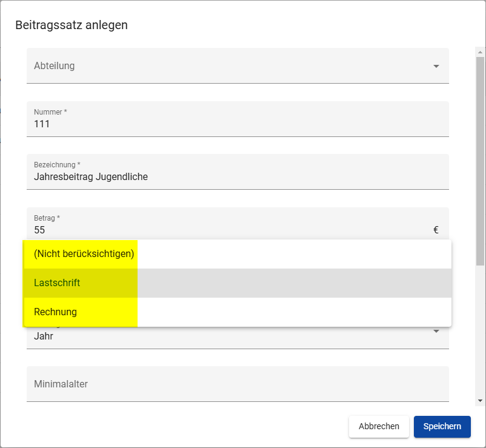Image resolution: width=486 pixels, height=448 pixels.
Task: Cancel with the Abbrechen button
Action: pyautogui.click(x=379, y=427)
